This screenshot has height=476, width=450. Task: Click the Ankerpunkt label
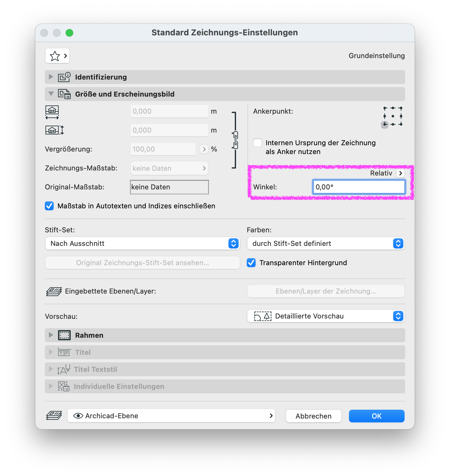pos(273,111)
